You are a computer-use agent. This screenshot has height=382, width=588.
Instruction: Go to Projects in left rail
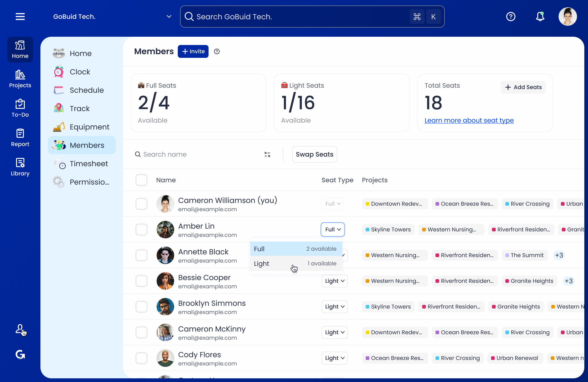point(20,79)
